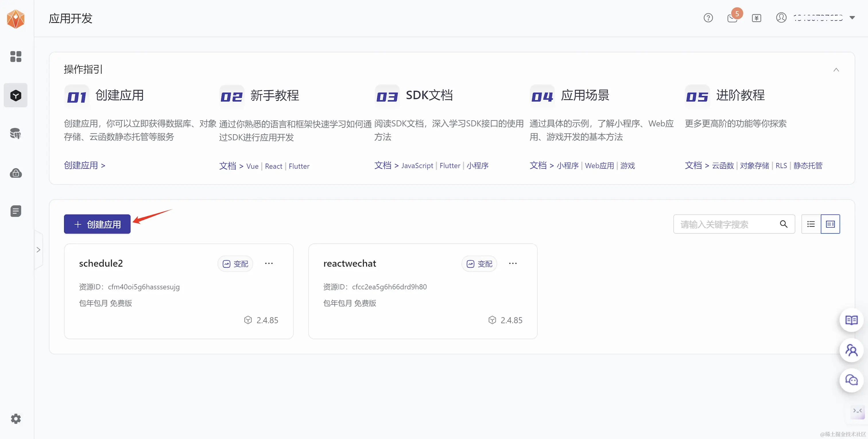
Task: Switch to list view layout
Action: 811,224
